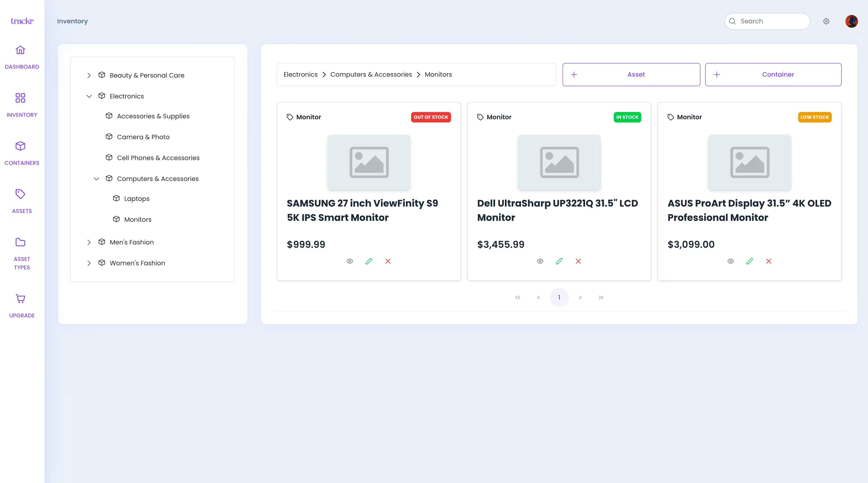View the SAMSUNG ViewFinity monitor details
Screen dimensions: 868x483
tap(350, 261)
